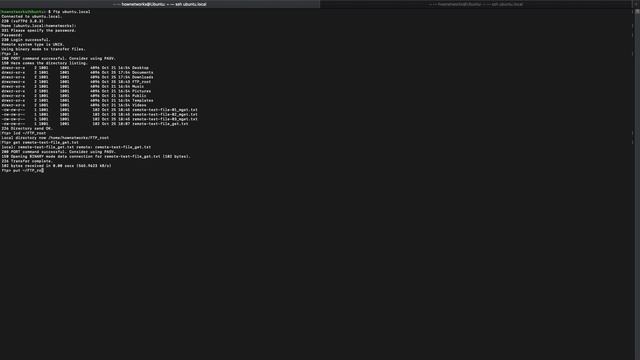The height and width of the screenshot is (360, 640).
Task: Click the 'FTP_root' directory entry in the listing
Action: click(x=141, y=82)
